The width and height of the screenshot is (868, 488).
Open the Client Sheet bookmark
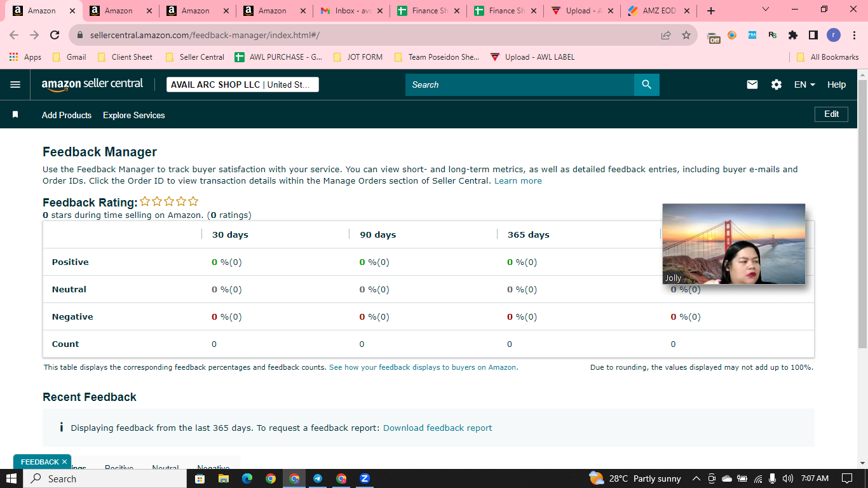tap(125, 57)
